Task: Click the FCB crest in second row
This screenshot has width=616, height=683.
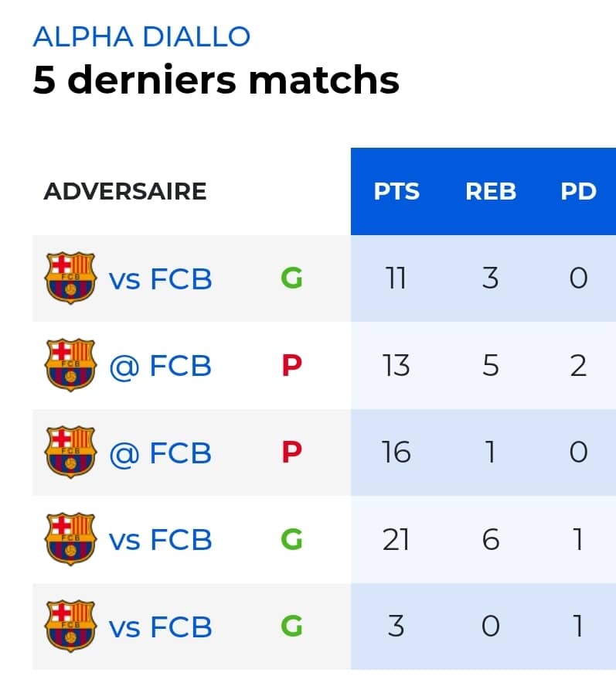Action: pyautogui.click(x=70, y=365)
